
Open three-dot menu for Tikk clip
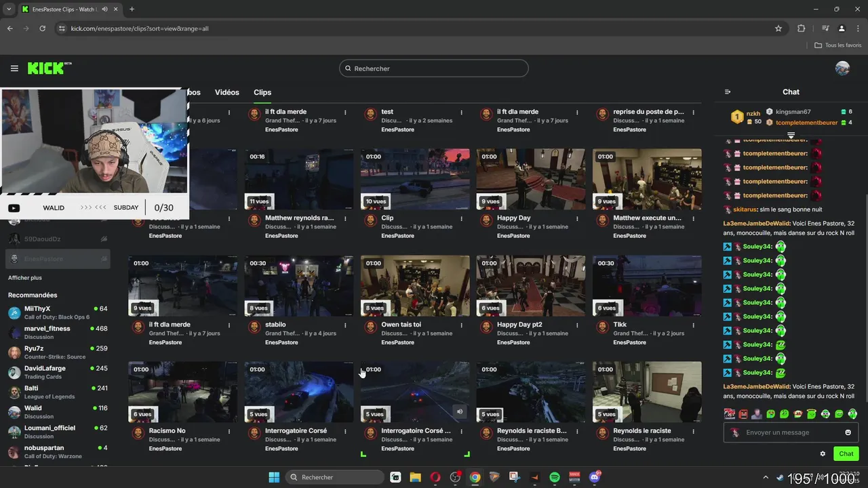click(693, 325)
